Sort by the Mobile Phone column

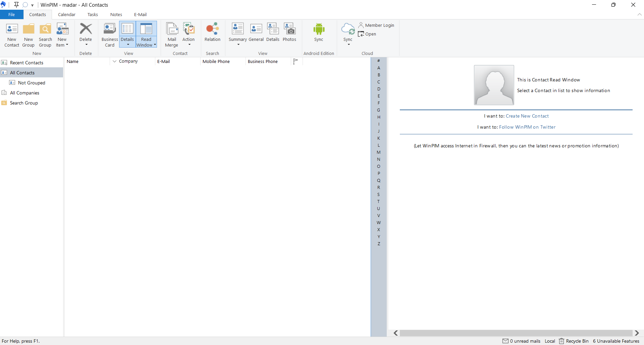(223, 61)
